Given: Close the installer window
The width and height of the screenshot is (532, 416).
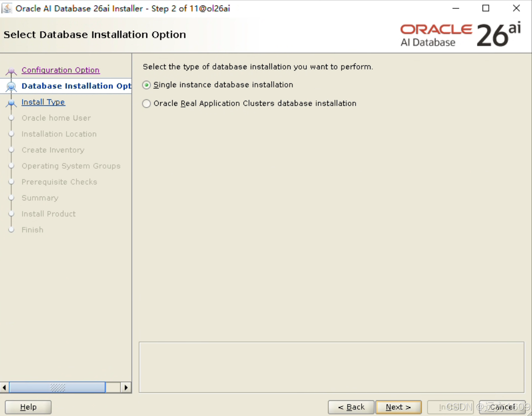Looking at the screenshot, I should (x=516, y=8).
